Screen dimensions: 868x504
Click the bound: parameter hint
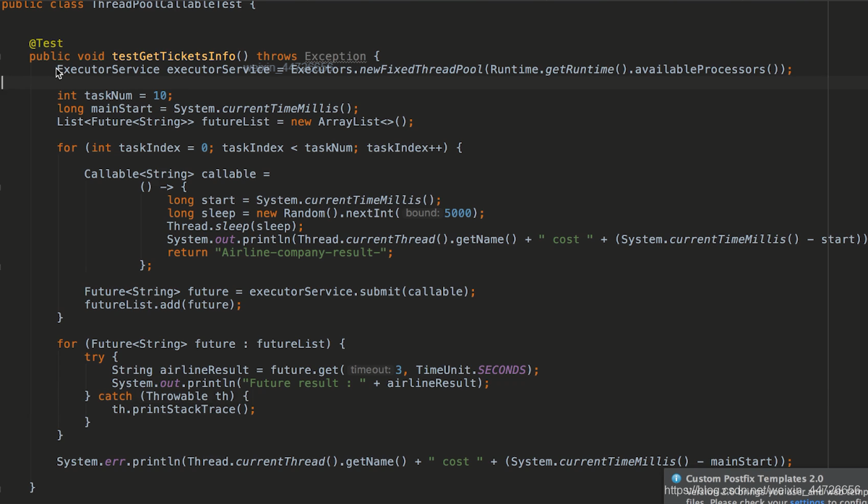(x=422, y=213)
